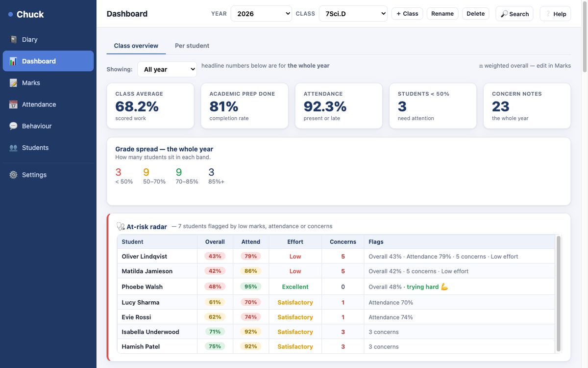Click Oliver Lindqvist's 43% overall badge
Viewport: 588px width, 368px height.
pyautogui.click(x=215, y=256)
